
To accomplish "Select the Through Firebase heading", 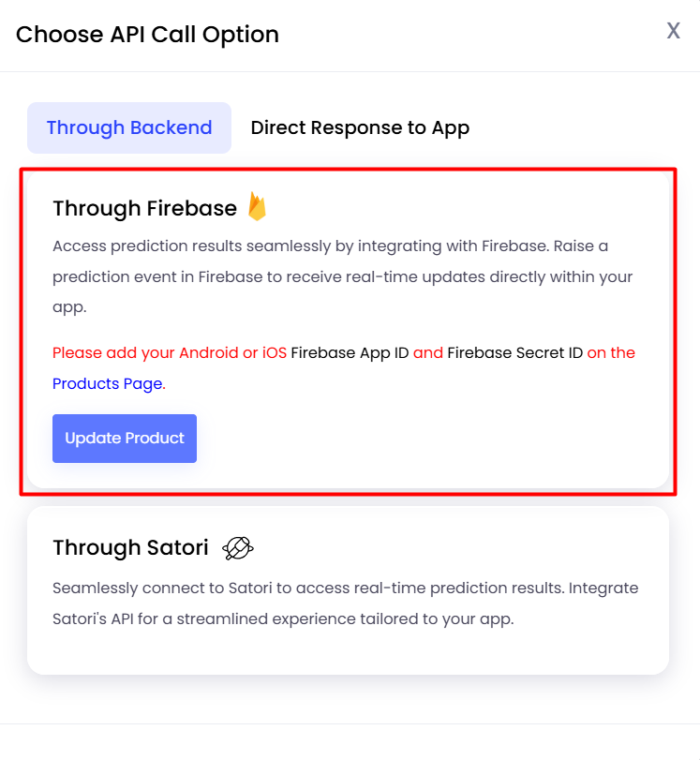I will pyautogui.click(x=144, y=208).
